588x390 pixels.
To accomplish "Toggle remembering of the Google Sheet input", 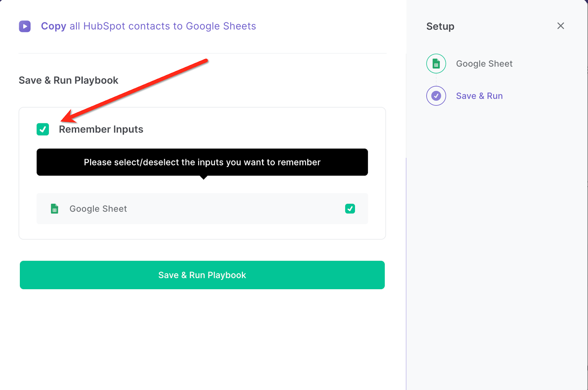I will 350,209.
